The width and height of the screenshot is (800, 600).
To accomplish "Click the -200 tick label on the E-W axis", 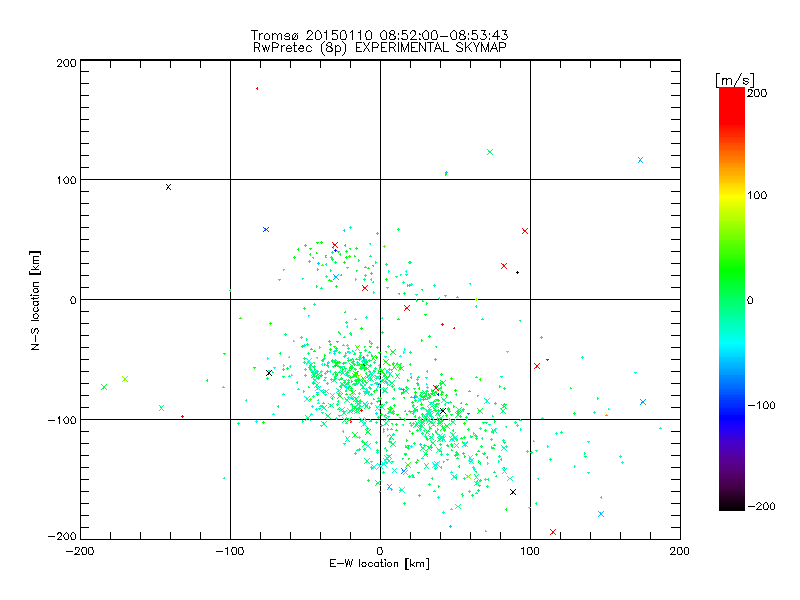I will click(80, 551).
